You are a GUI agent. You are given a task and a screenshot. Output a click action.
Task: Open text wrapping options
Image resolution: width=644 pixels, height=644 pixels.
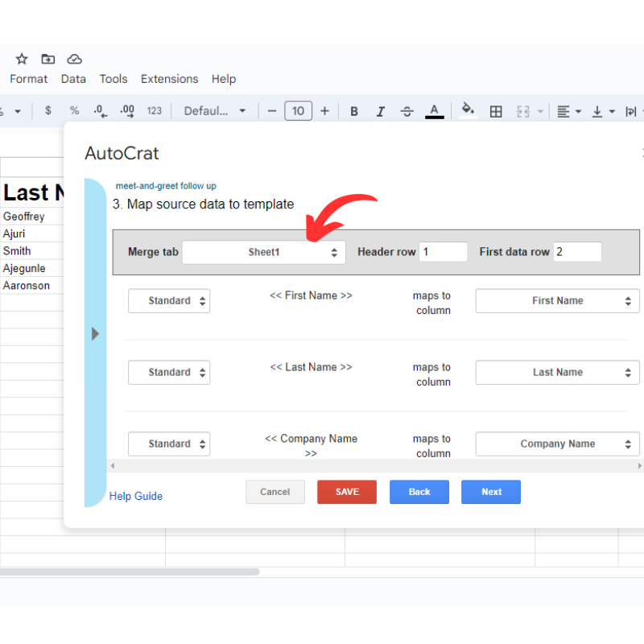[x=633, y=111]
